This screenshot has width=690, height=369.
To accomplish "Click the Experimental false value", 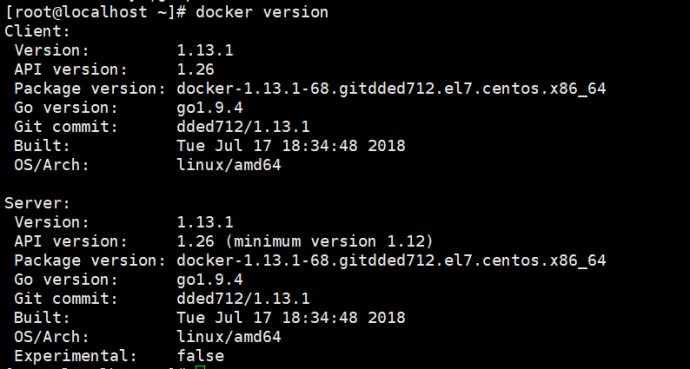I will 200,356.
